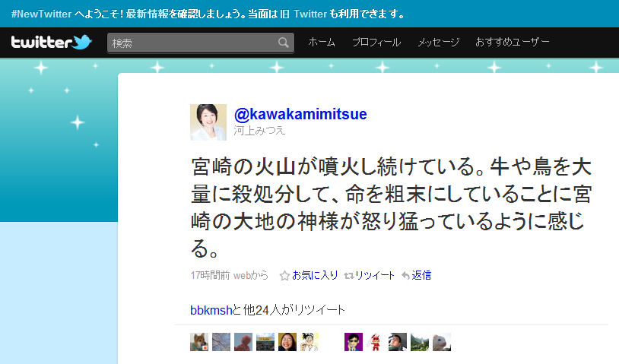
Task: Click the purple background sunglasses avatar
Action: (x=354, y=341)
